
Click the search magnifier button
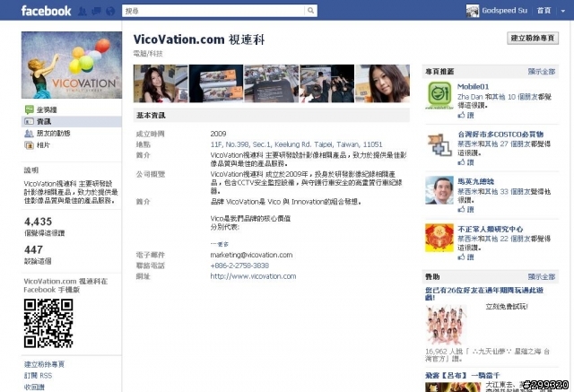pyautogui.click(x=310, y=11)
